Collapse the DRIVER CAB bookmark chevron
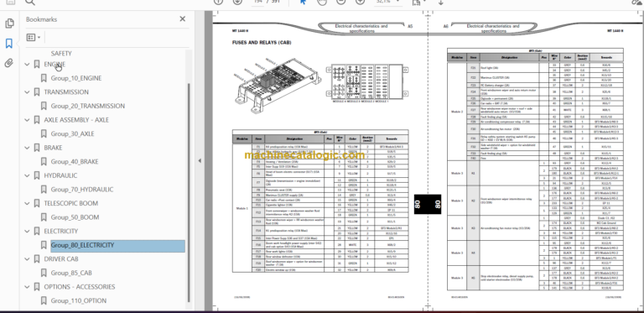The height and width of the screenshot is (313, 644). click(x=27, y=259)
